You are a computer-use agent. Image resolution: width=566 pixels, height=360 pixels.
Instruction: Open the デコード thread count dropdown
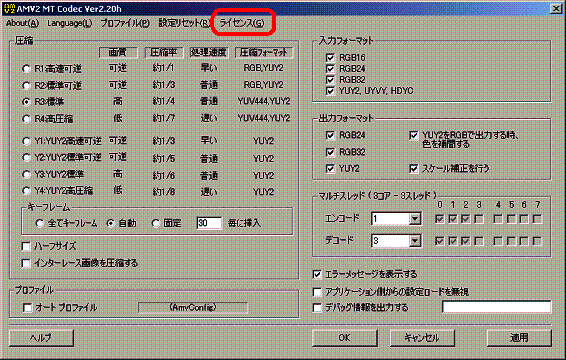coord(415,241)
